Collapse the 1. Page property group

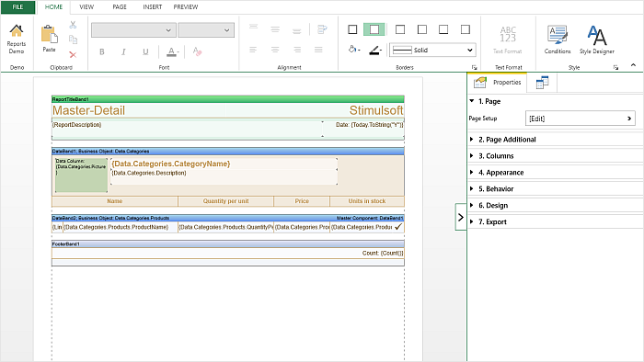click(472, 101)
